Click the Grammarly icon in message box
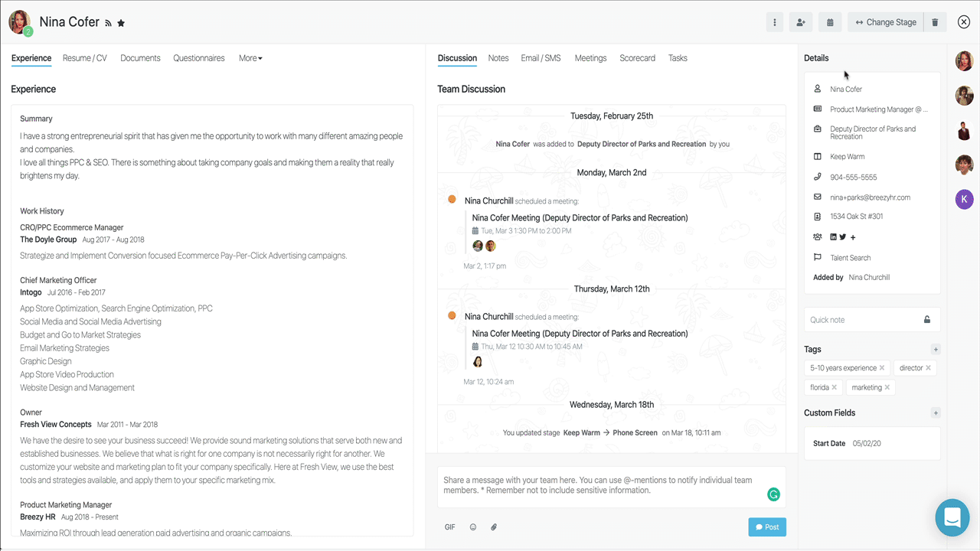The height and width of the screenshot is (551, 980). pos(773,494)
